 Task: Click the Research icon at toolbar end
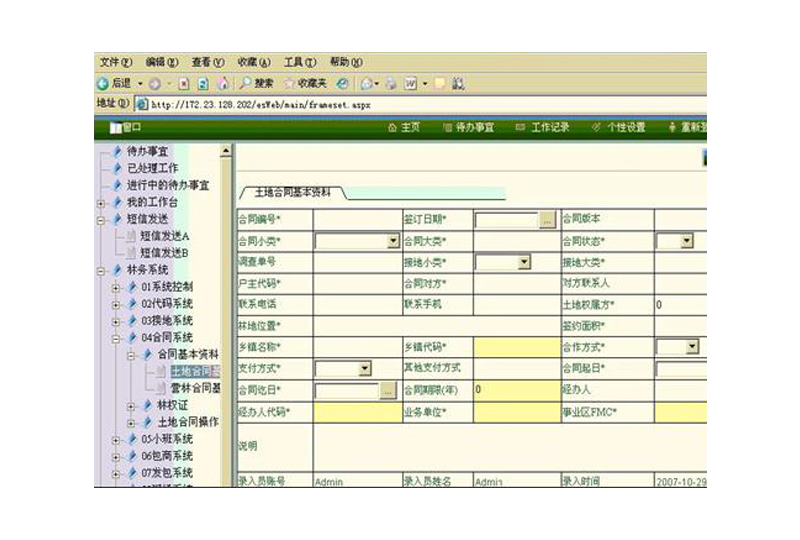pos(458,84)
